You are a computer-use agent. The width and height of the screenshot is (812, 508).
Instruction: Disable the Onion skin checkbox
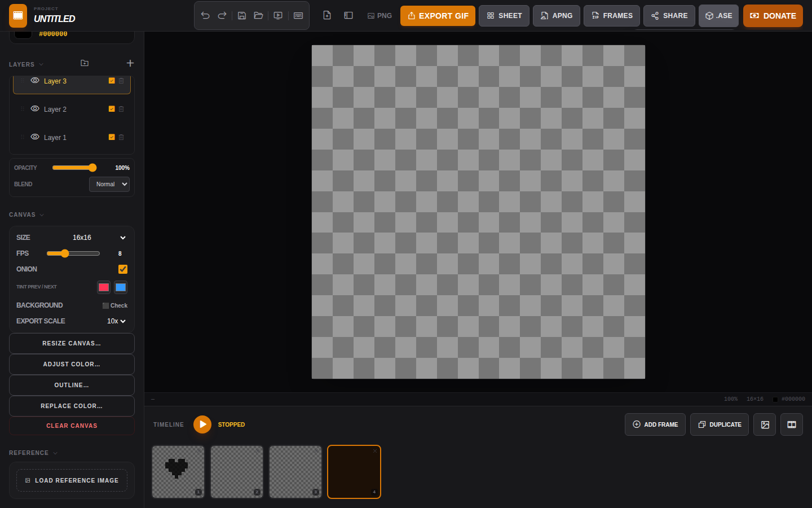click(x=123, y=269)
